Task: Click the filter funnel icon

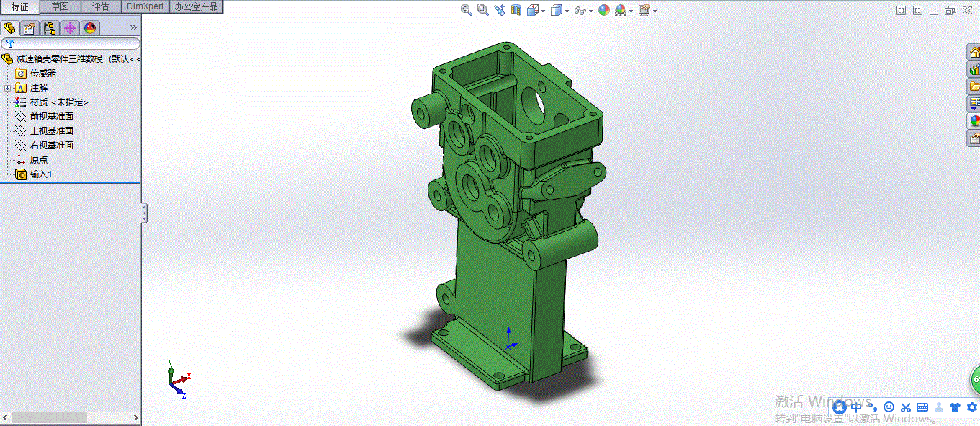Action: coord(10,44)
